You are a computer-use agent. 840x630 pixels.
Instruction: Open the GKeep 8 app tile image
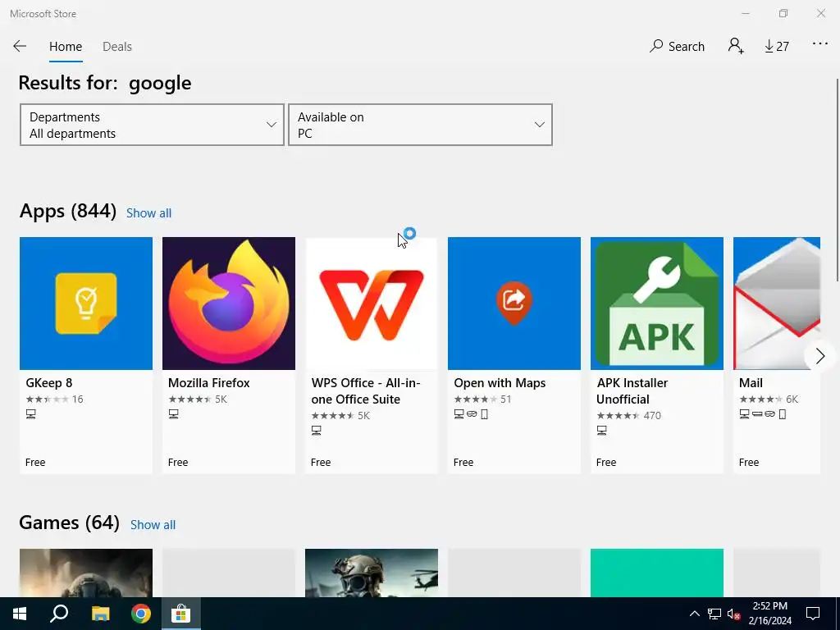coord(85,304)
